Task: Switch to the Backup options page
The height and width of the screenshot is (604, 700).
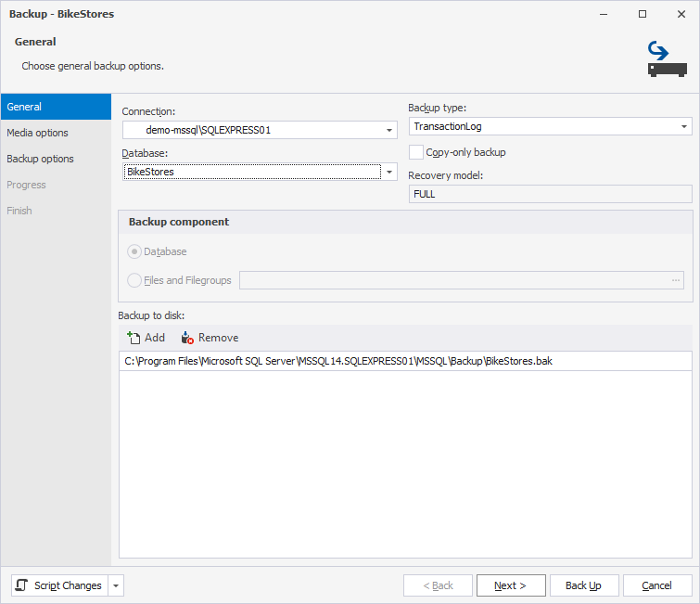Action: click(x=56, y=159)
